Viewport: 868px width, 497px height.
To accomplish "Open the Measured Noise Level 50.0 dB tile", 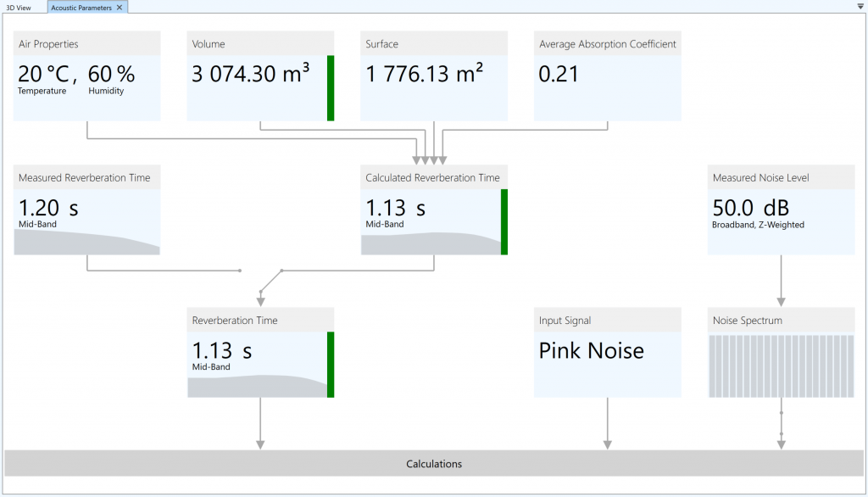I will click(x=781, y=210).
